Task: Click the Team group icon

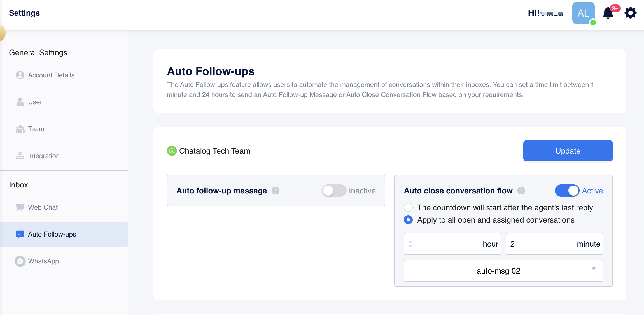Action: click(20, 129)
